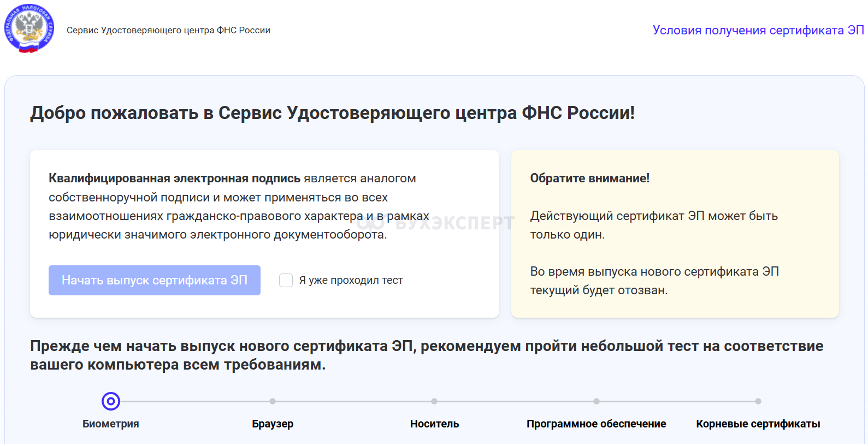Click the 'Добро пожаловать в Сервис' welcome heading
868x446 pixels.
tap(333, 113)
